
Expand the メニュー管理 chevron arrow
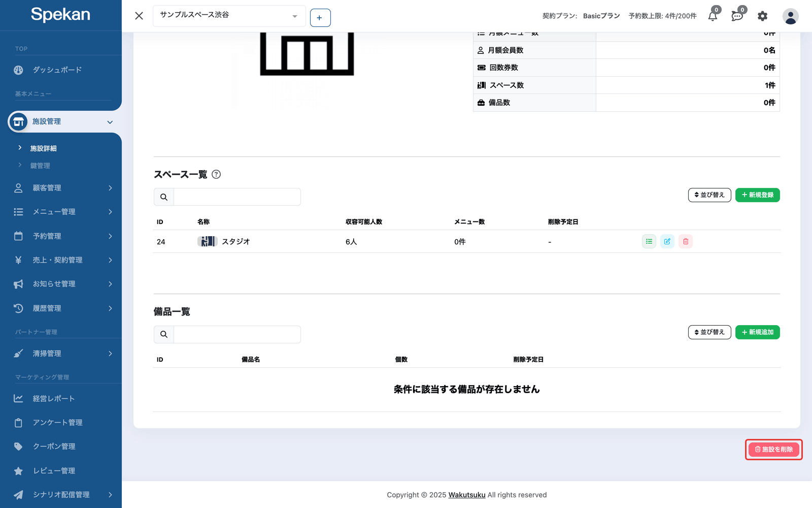tap(110, 212)
